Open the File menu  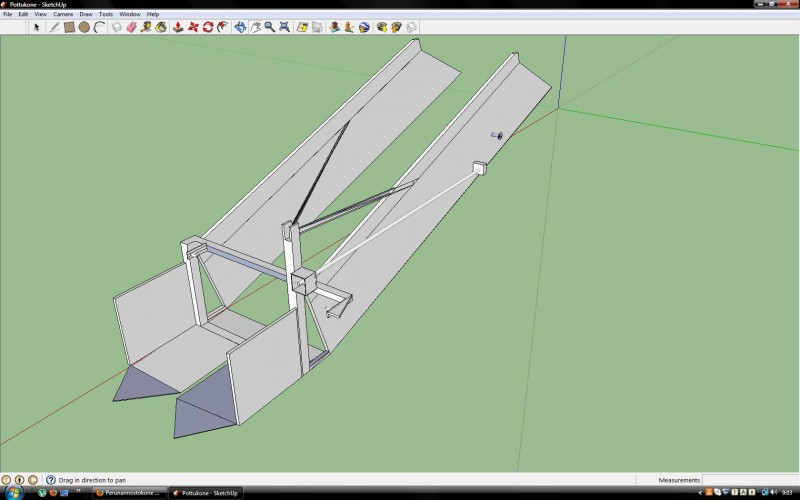[x=7, y=14]
